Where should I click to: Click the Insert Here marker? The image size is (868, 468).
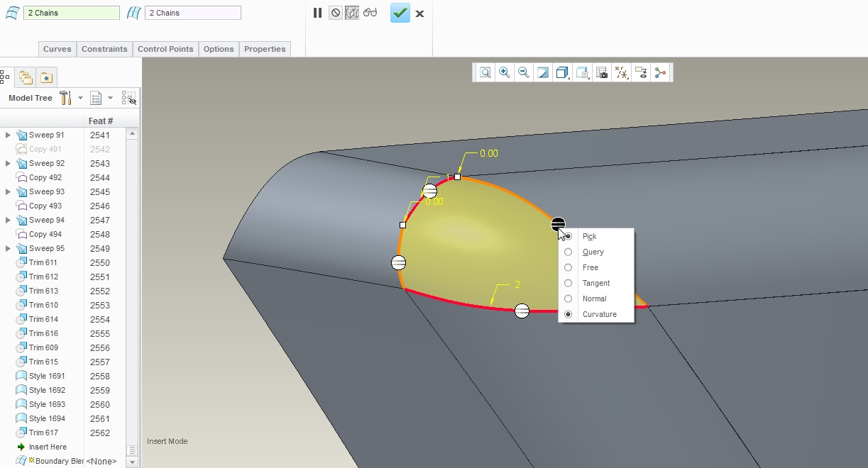(48, 447)
